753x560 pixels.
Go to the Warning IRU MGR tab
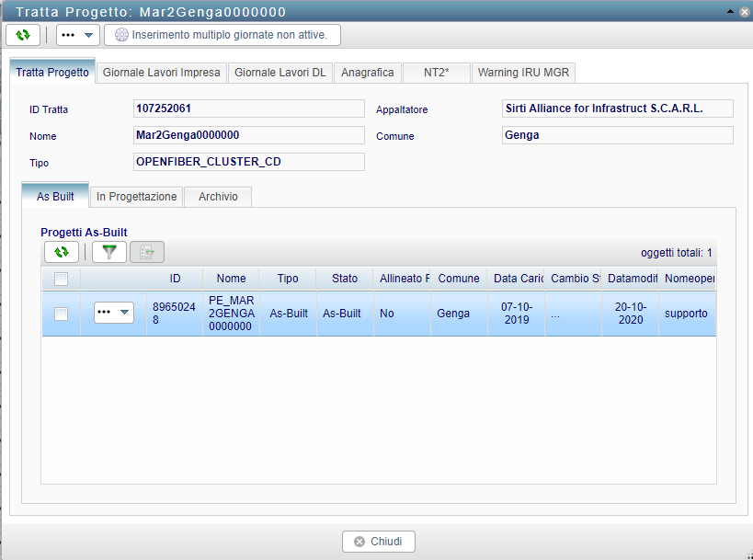click(524, 73)
